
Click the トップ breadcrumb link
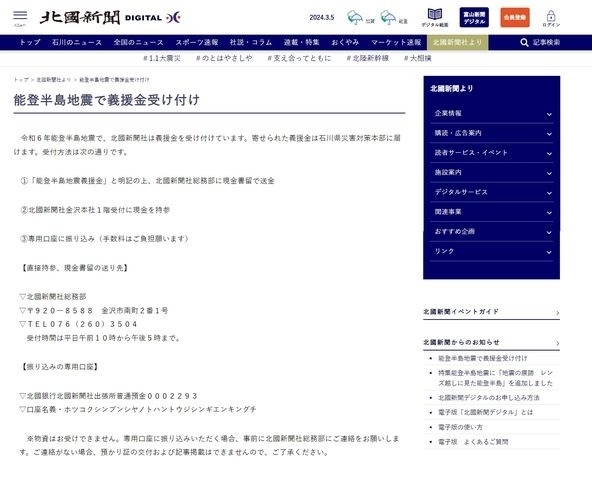21,80
